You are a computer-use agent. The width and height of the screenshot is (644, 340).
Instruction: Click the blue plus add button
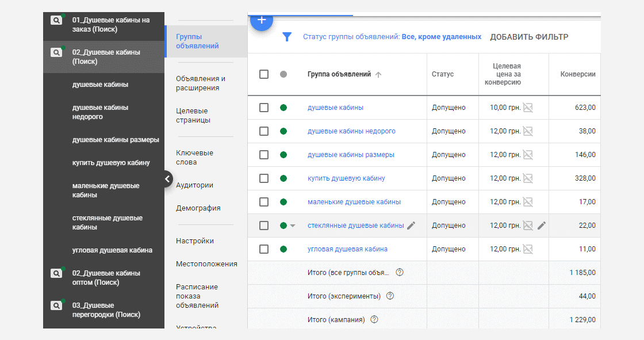coord(261,20)
